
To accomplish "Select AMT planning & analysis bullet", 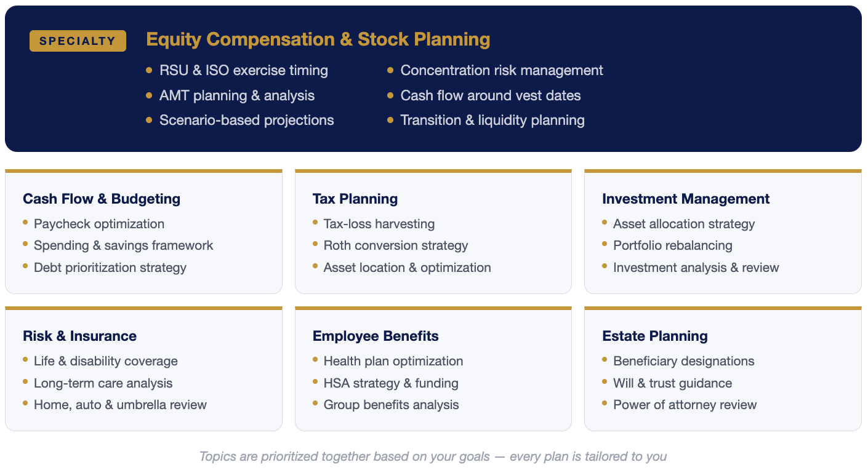I will pos(237,95).
